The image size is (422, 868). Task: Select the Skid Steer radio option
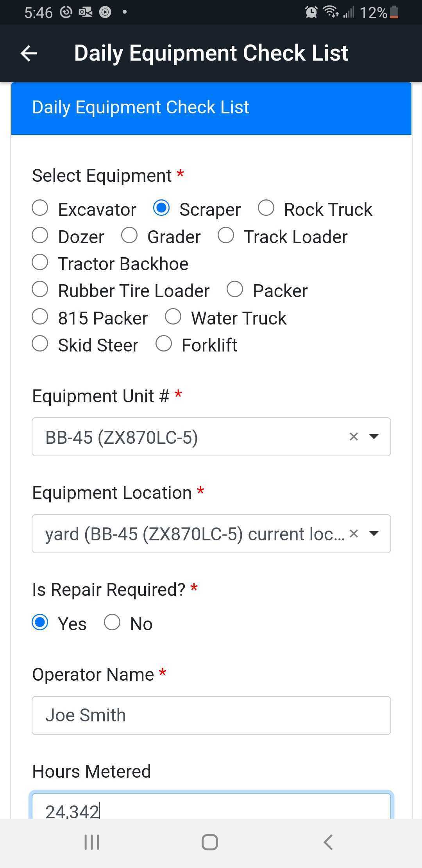40,344
